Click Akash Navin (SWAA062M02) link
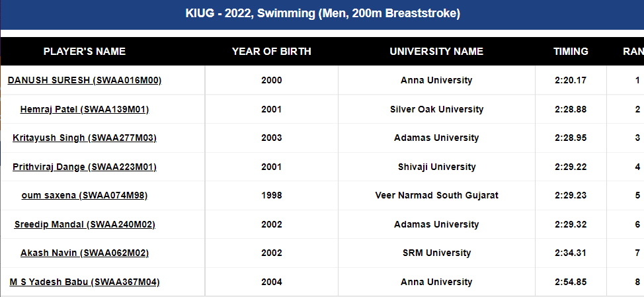644x297 pixels. tap(85, 253)
